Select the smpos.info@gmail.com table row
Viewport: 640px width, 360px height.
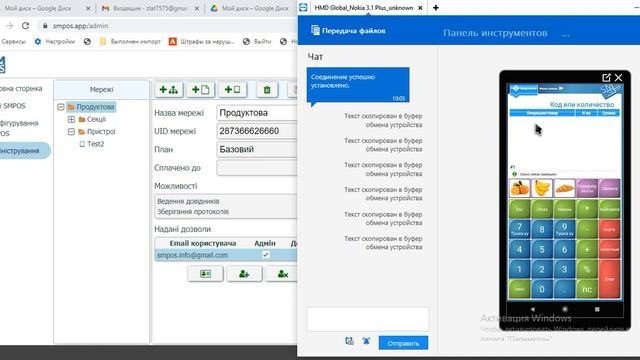tap(226, 255)
